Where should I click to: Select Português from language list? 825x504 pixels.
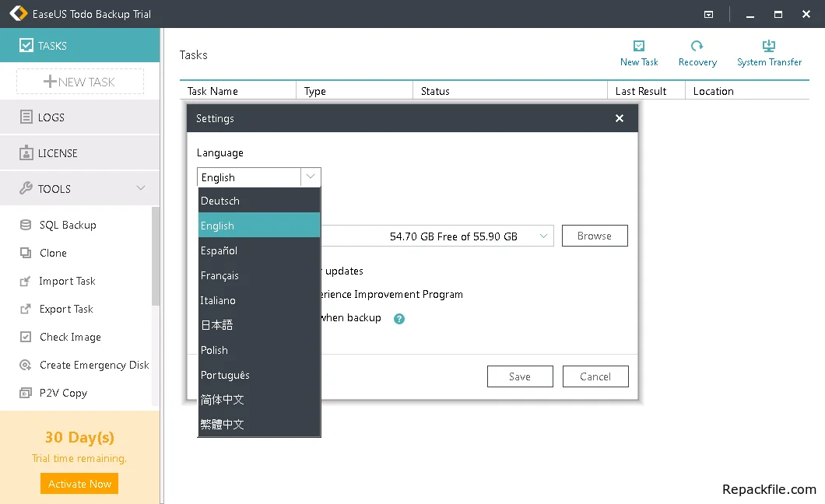click(259, 375)
